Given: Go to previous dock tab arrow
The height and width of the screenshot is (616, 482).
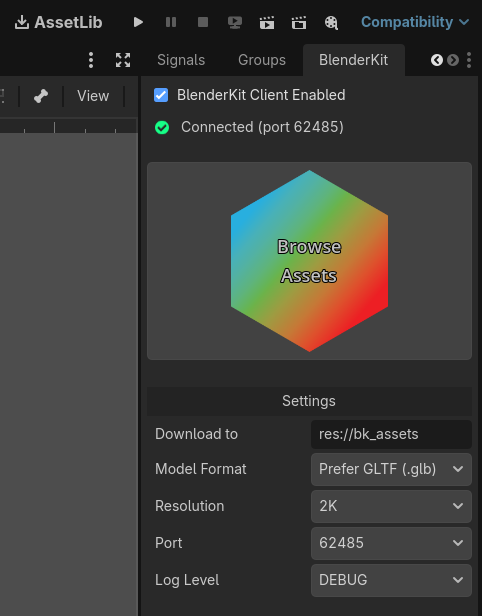Looking at the screenshot, I should click(437, 60).
